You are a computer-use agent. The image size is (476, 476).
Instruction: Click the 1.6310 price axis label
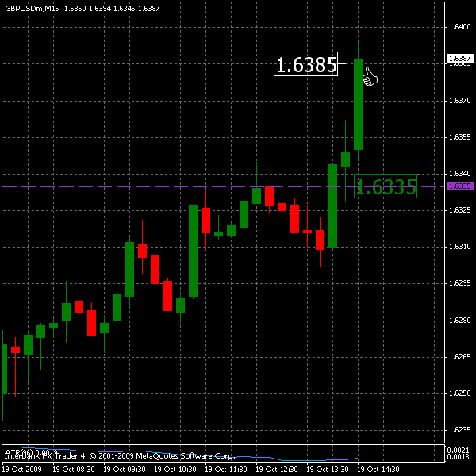pyautogui.click(x=459, y=247)
